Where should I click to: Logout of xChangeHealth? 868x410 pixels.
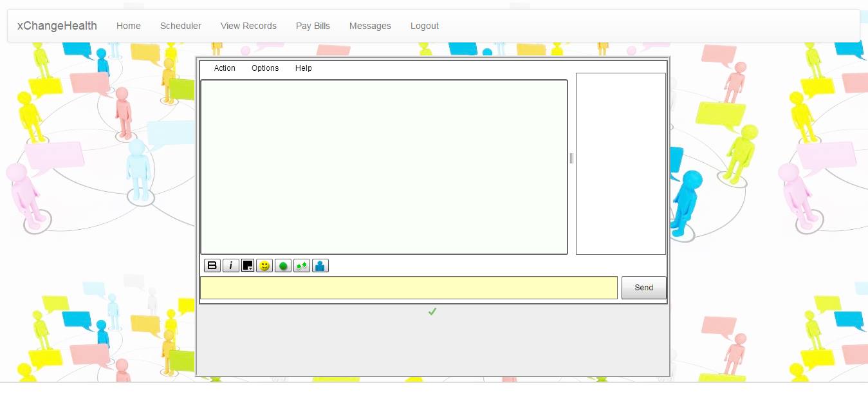425,26
